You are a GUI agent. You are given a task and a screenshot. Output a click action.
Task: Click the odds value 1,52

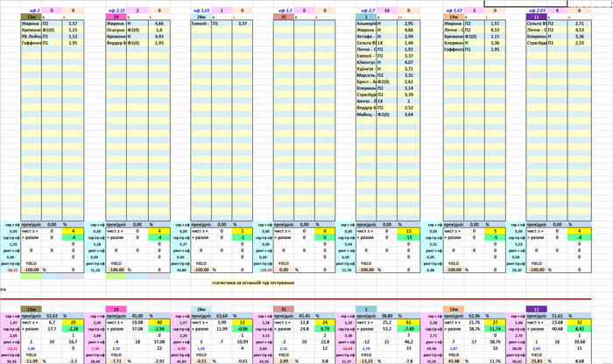[73, 37]
